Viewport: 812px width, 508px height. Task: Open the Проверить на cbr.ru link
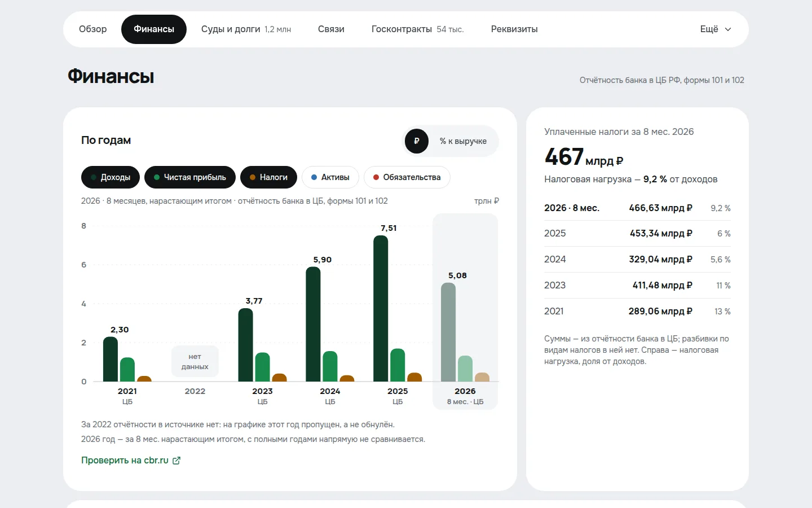131,461
